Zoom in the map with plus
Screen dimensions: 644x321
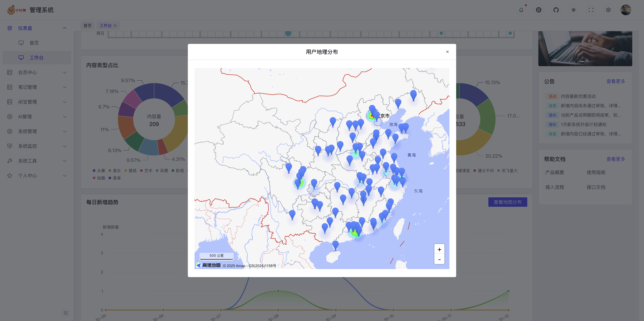[x=439, y=249]
